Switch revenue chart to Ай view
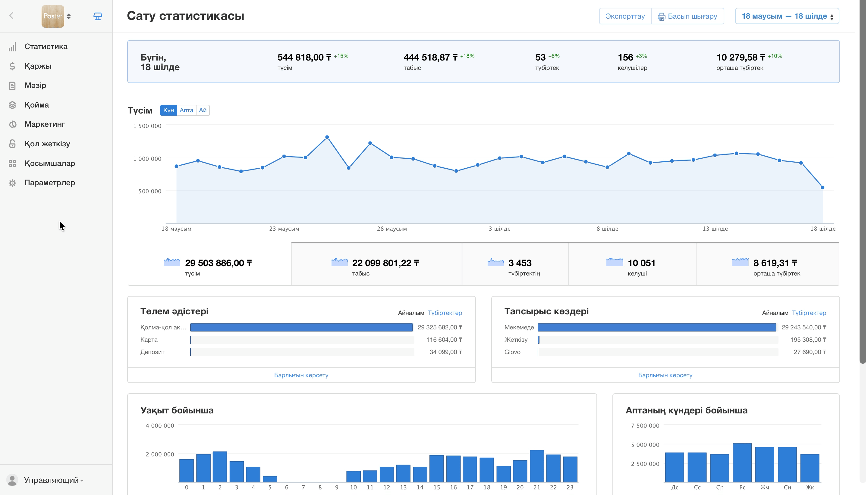The image size is (868, 495). pos(203,110)
